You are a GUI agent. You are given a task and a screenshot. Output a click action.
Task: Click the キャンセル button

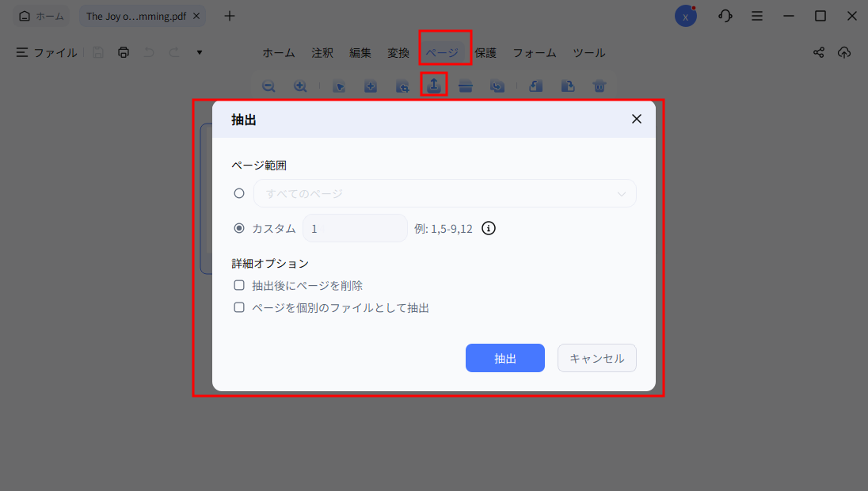click(x=596, y=357)
